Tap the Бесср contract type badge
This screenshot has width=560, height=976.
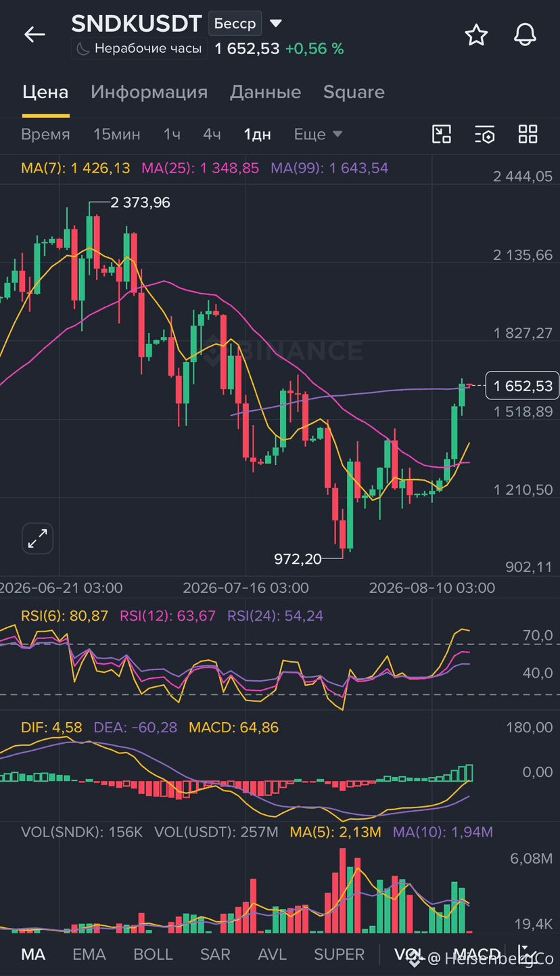[235, 24]
